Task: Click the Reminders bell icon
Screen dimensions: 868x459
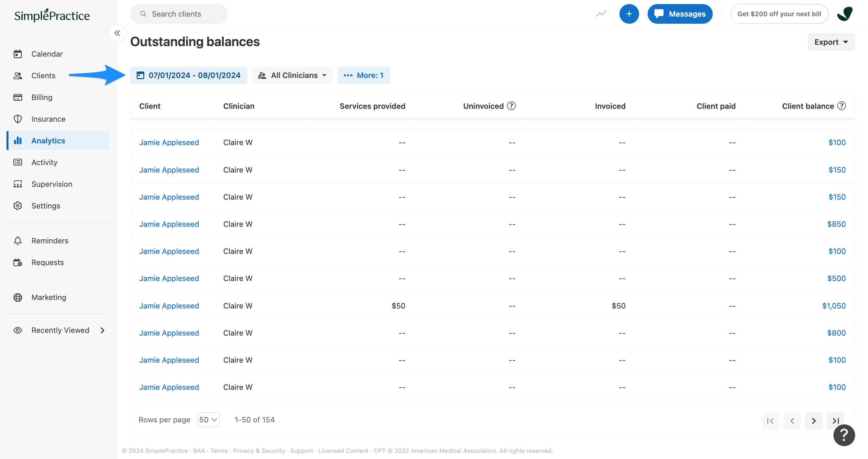Action: pos(18,241)
